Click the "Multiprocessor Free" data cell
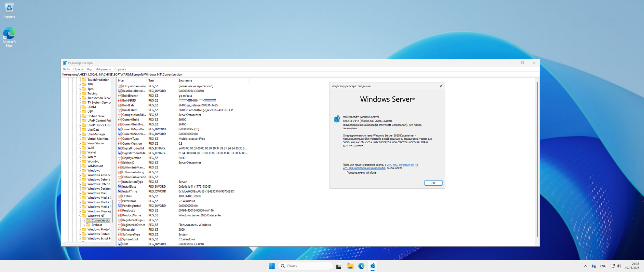 (192, 139)
